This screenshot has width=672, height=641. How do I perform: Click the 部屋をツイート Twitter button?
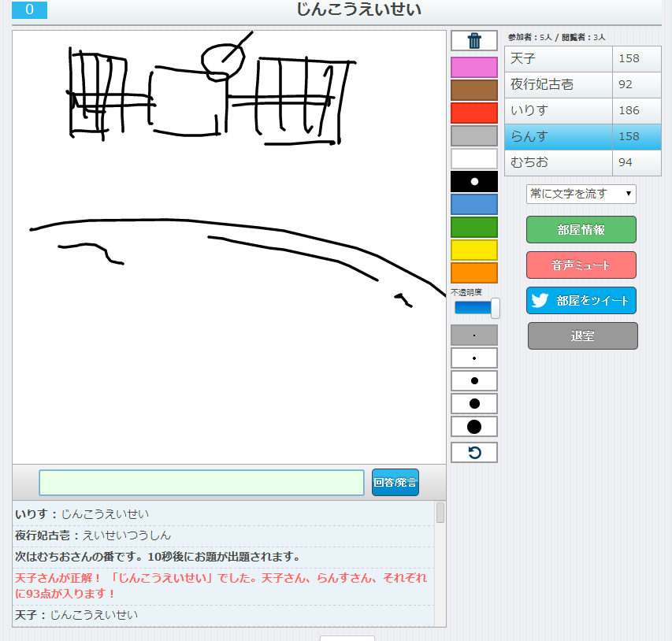point(581,300)
